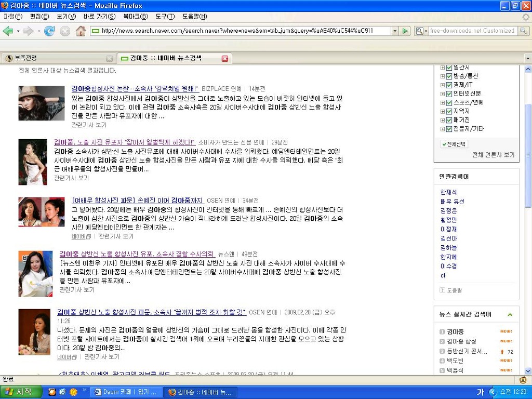
Task: Select realtime keyword 김아중 합성
Action: tap(461, 341)
